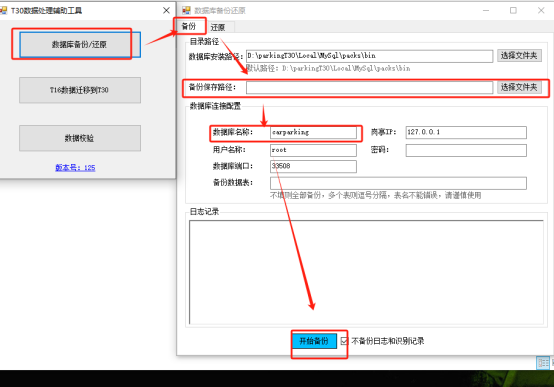Close the T30数据处理辅助工具 window

click(166, 11)
